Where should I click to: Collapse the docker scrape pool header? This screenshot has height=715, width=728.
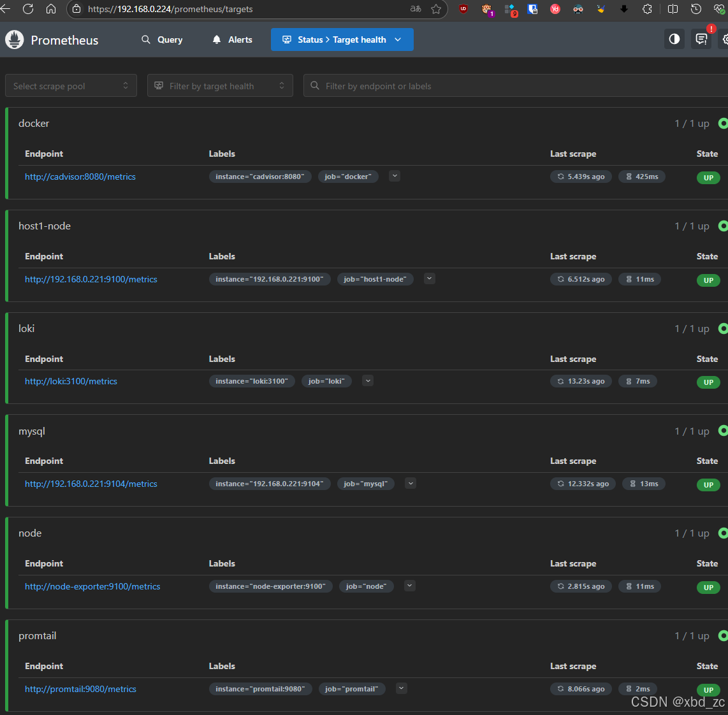point(369,124)
